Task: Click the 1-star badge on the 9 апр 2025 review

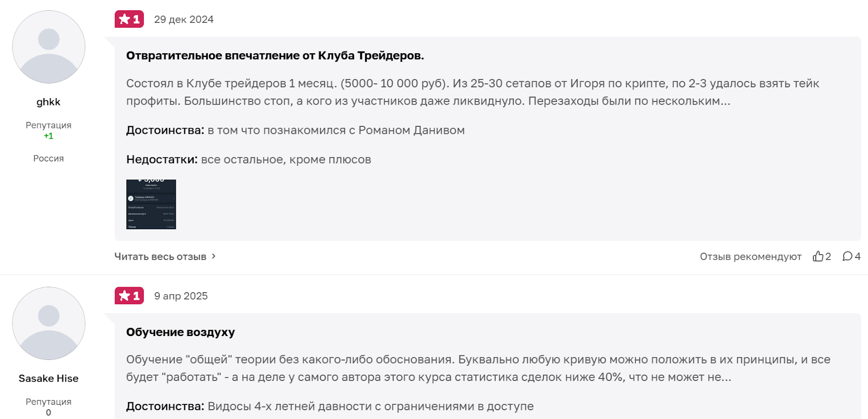Action: [129, 296]
